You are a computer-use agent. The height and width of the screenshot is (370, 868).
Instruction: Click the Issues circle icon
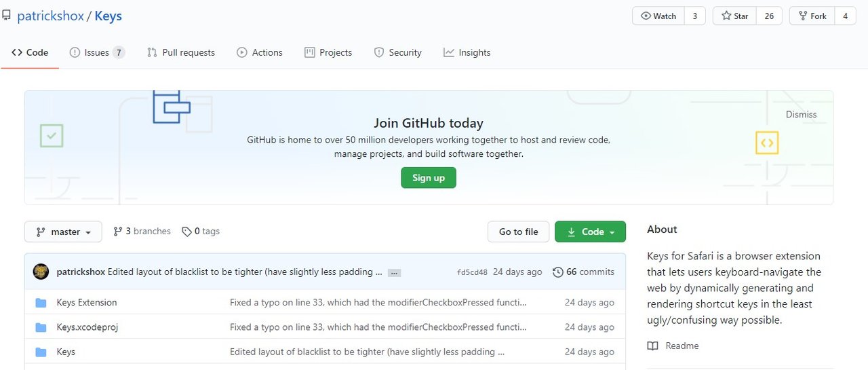click(x=75, y=52)
